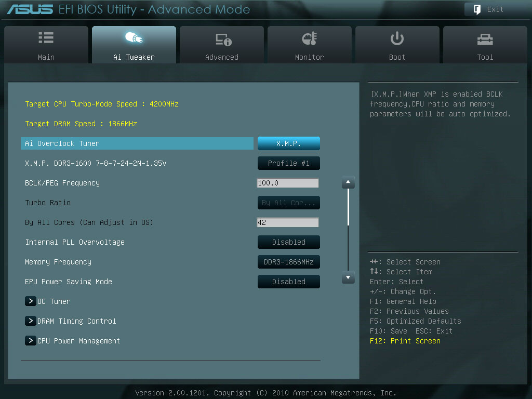Click the F12: Print Screen hint
Image resolution: width=532 pixels, height=399 pixels.
(405, 341)
